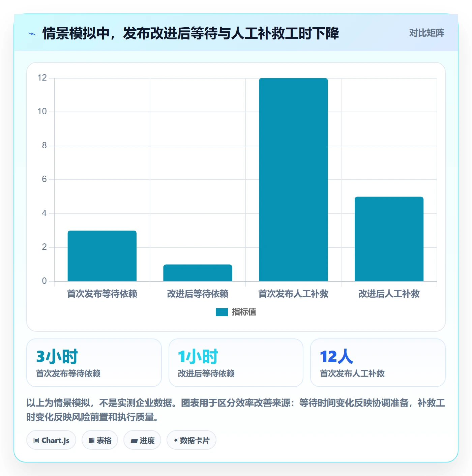Click the 指标值 legend color swatch

222,312
